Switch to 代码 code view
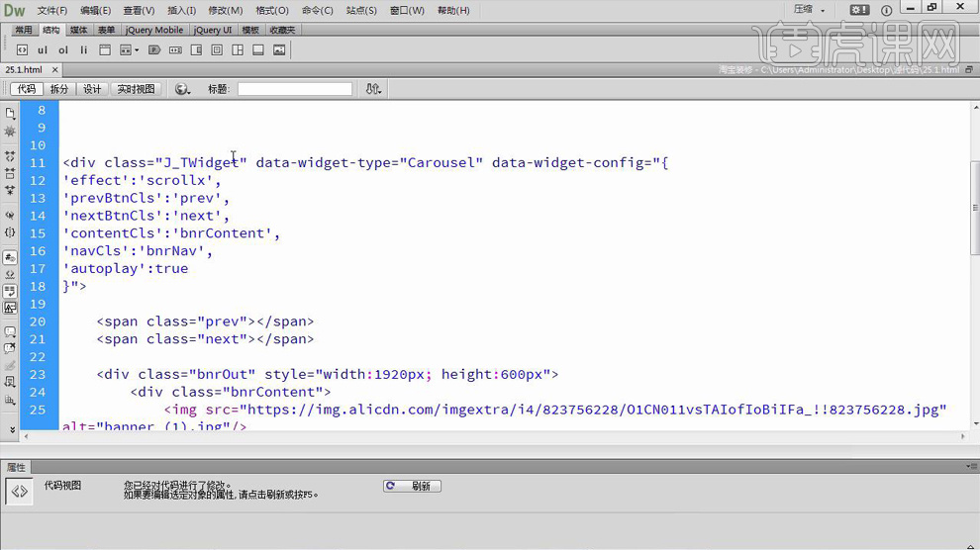This screenshot has width=980, height=550. coord(27,89)
